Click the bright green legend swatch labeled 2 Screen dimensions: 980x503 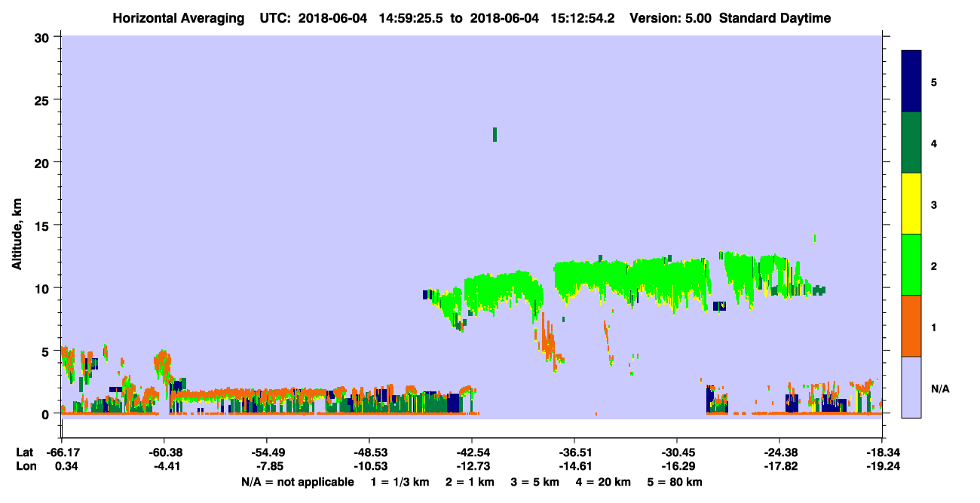pos(911,265)
